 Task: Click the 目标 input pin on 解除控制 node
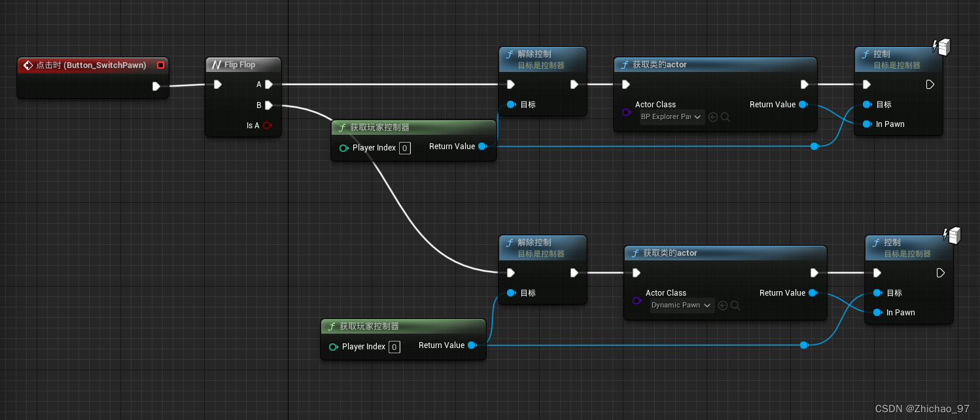click(x=510, y=105)
